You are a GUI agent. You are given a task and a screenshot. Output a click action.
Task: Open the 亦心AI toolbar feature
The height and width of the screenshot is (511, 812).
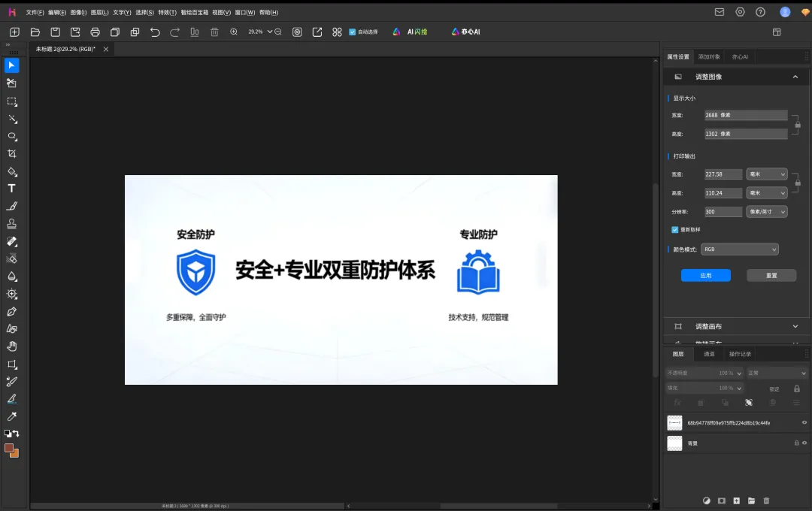(x=466, y=32)
